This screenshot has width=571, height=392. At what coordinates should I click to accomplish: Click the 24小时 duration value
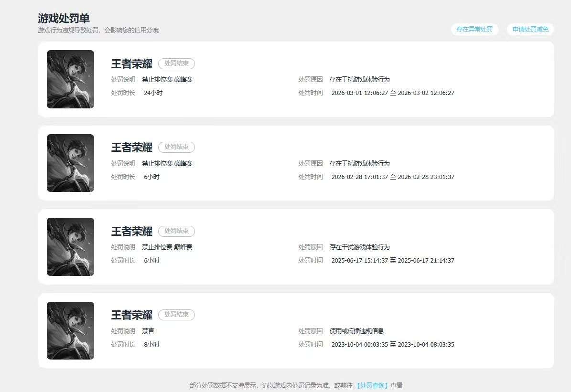(x=153, y=93)
